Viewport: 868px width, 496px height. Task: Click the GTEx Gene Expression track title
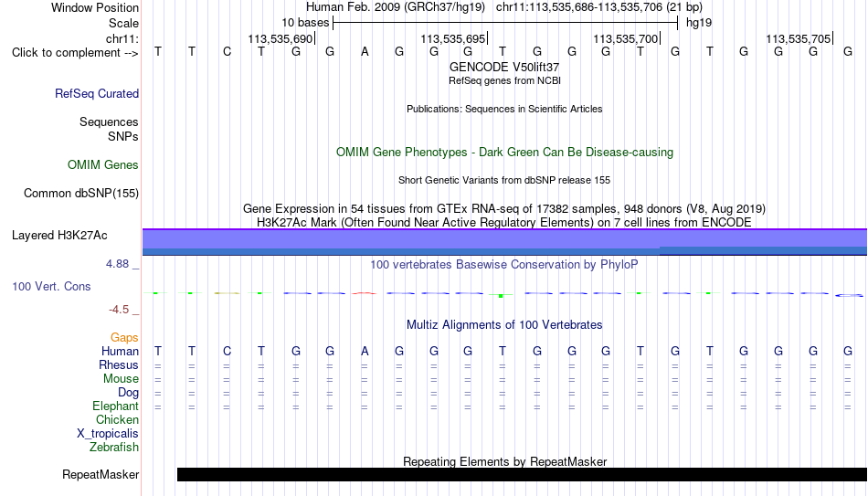504,208
